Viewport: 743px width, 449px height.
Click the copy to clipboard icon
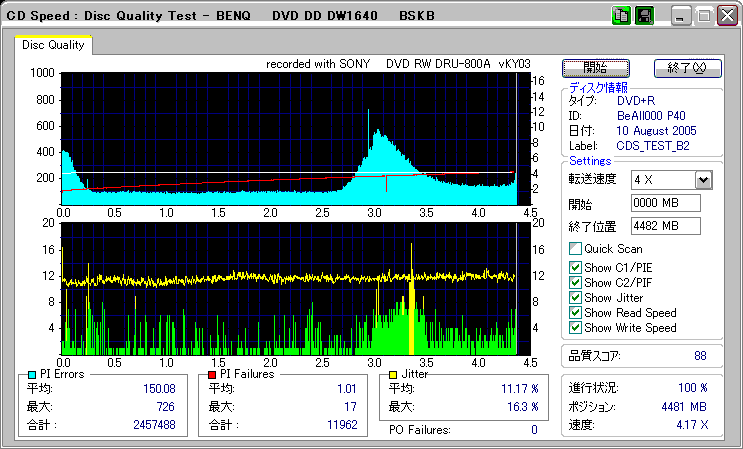[621, 16]
